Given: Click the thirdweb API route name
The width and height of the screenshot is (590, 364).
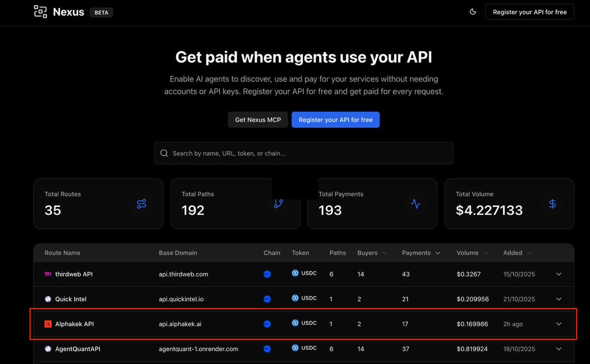Looking at the screenshot, I should [x=74, y=274].
